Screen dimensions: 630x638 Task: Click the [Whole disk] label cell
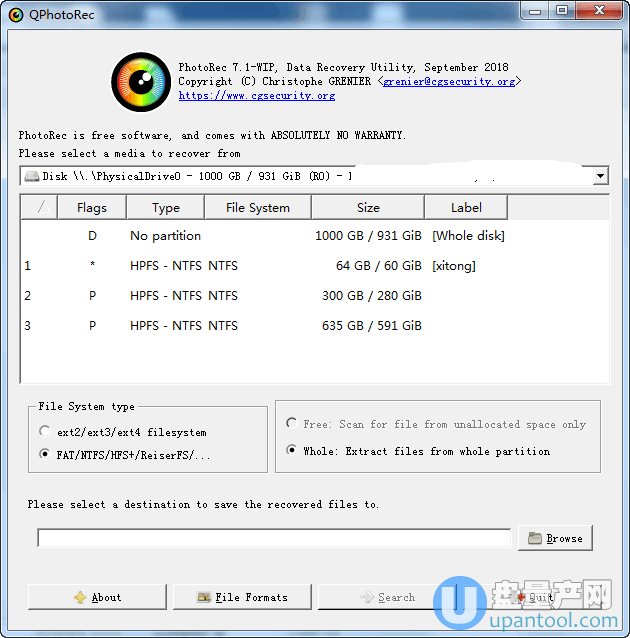click(x=468, y=236)
